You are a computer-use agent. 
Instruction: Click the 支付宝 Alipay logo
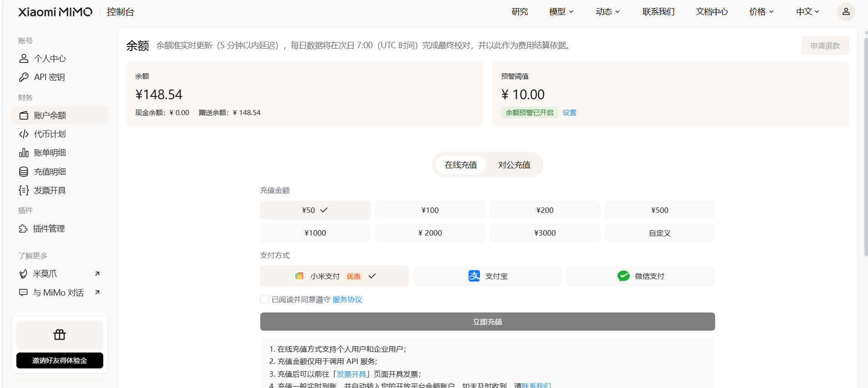pos(474,276)
